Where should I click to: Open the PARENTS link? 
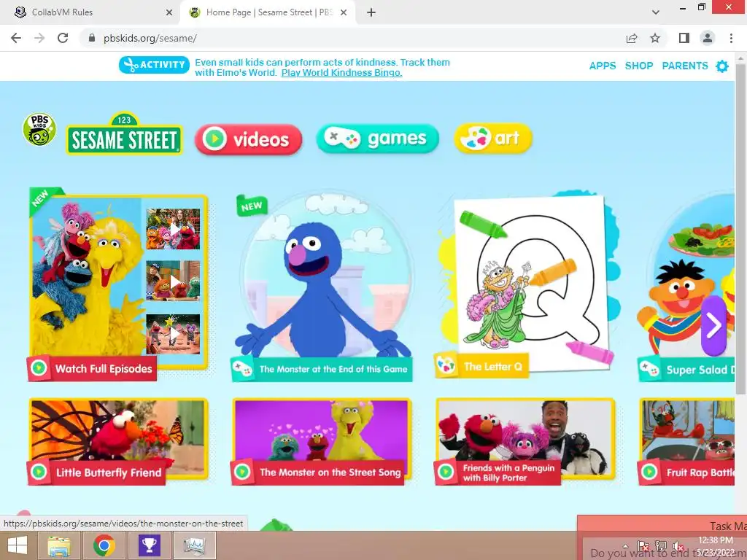[x=684, y=66]
